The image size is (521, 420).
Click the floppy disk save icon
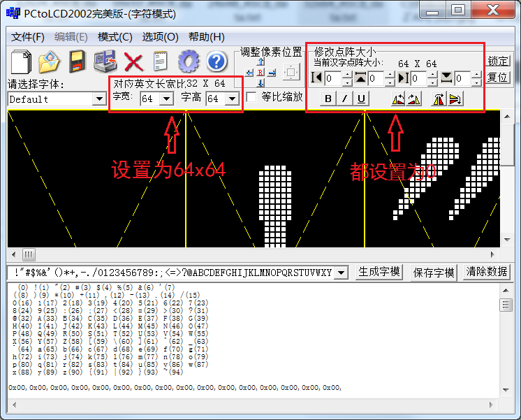click(77, 62)
